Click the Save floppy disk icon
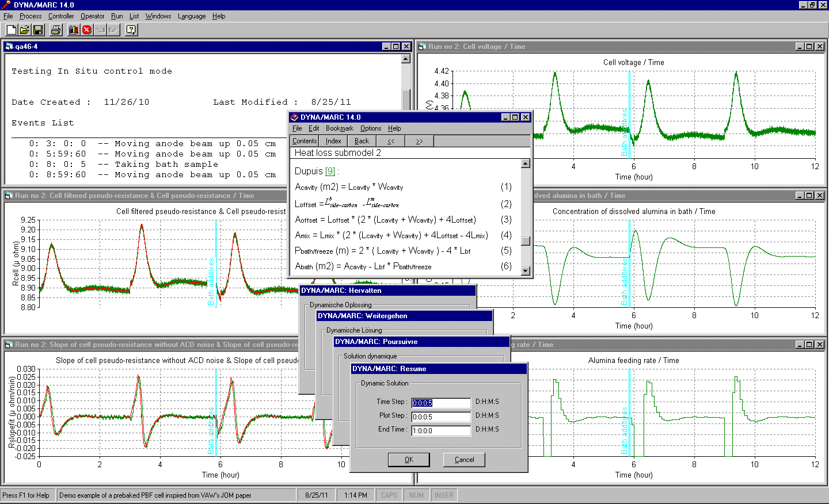Image resolution: width=829 pixels, height=504 pixels. pyautogui.click(x=38, y=30)
